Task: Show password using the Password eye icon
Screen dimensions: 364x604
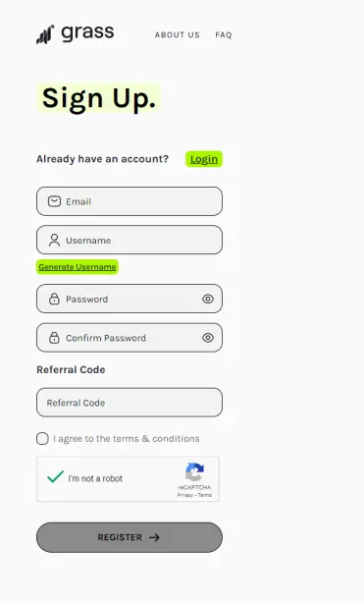Action: coord(208,299)
